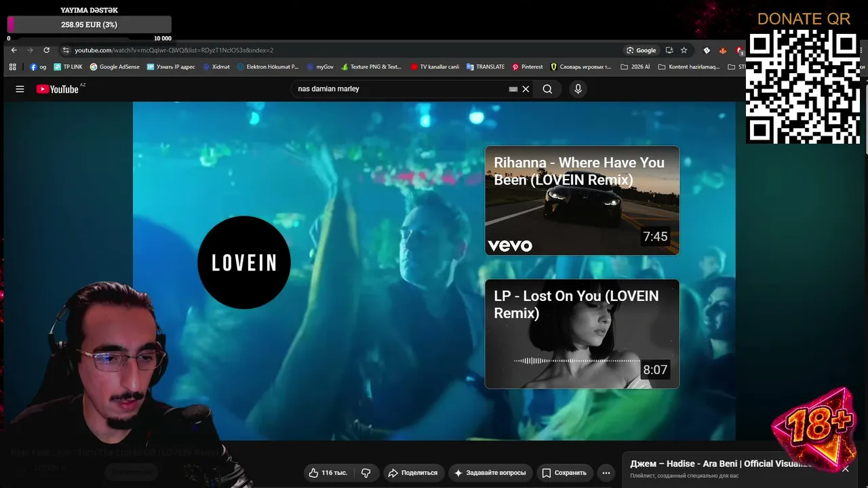
Task: Search with Google Lens button
Action: (x=642, y=50)
